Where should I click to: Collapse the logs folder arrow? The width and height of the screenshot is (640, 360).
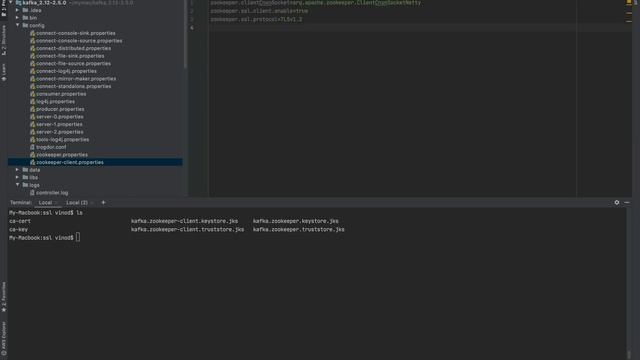[x=17, y=184]
